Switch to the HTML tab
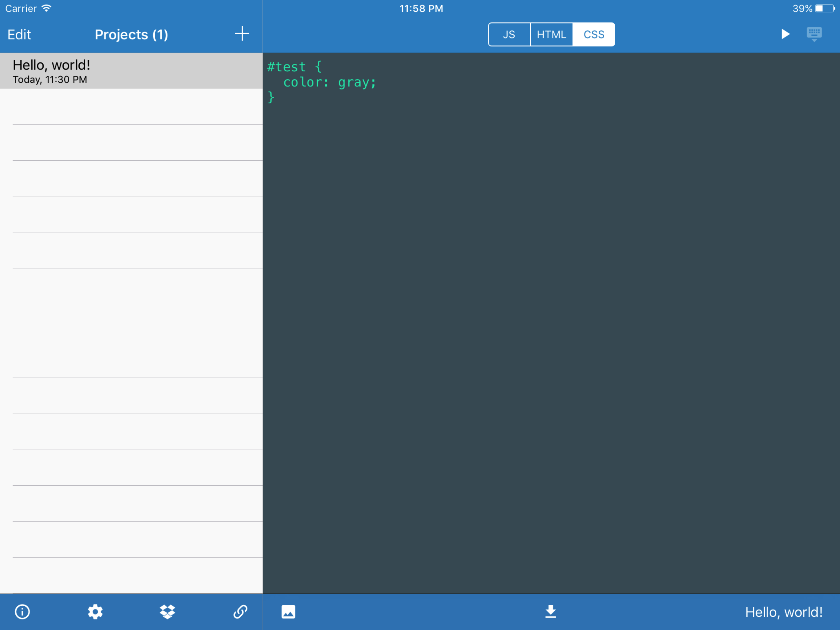This screenshot has height=630, width=840. 551,34
